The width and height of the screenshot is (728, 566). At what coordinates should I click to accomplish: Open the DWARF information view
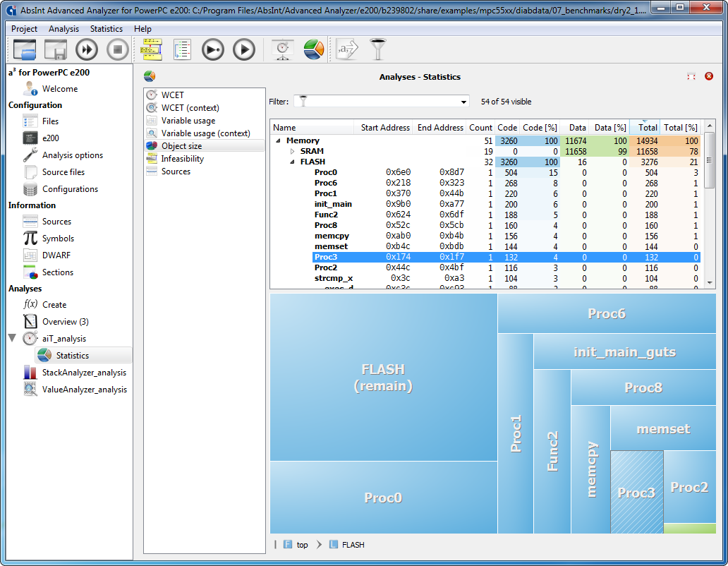click(x=56, y=255)
